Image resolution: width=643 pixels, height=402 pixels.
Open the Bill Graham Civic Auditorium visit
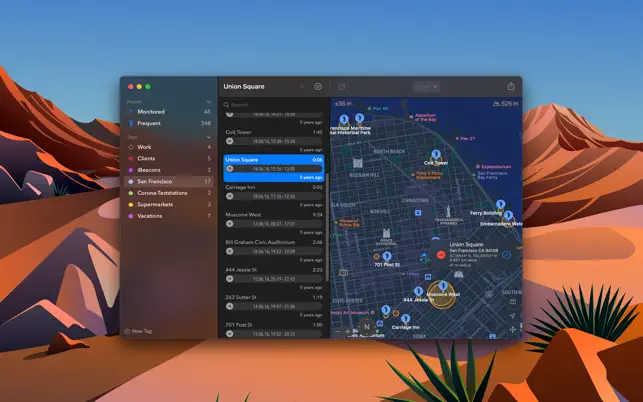(x=274, y=251)
